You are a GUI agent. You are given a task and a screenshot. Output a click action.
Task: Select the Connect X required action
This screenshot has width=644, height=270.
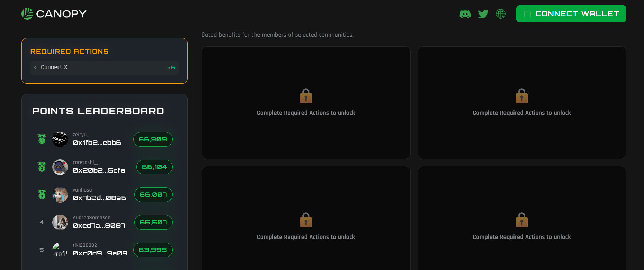(105, 67)
